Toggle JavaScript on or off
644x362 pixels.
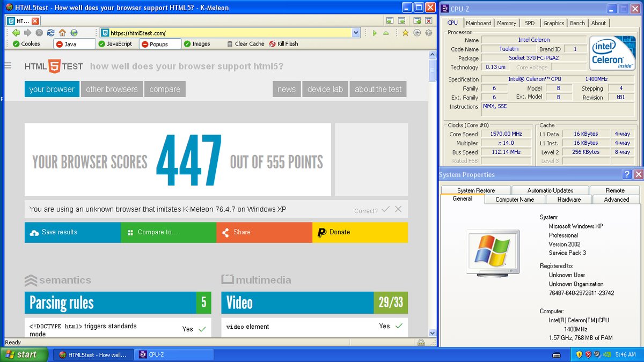(x=115, y=44)
